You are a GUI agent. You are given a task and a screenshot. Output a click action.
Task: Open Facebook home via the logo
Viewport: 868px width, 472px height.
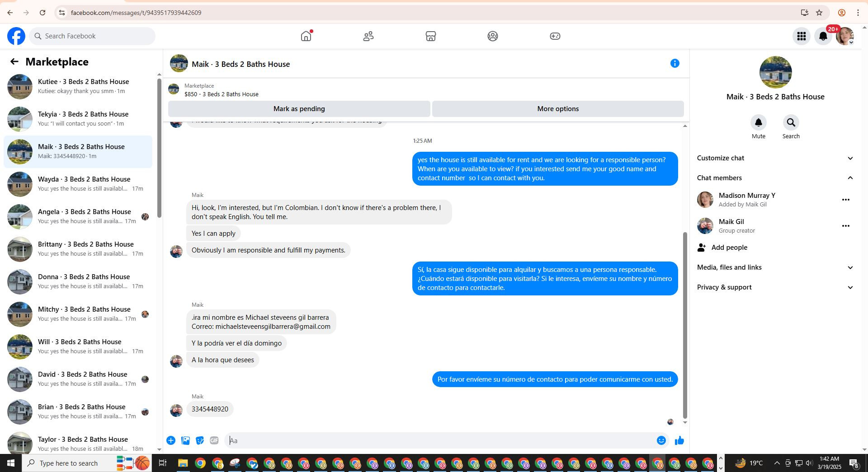[x=16, y=36]
